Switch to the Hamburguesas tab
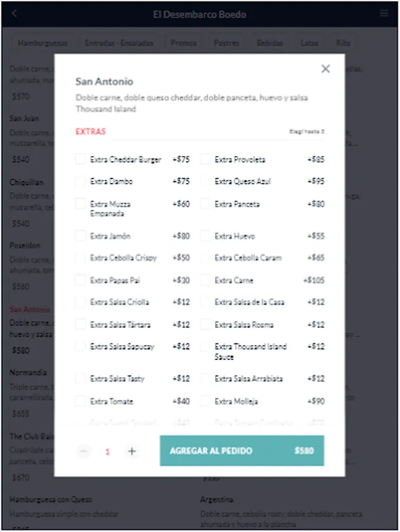 pyautogui.click(x=43, y=43)
